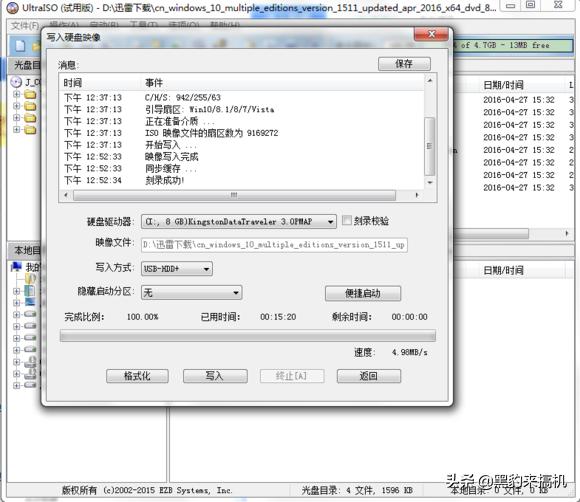Select the 正在准备介质 message row
580x502 pixels.
click(242, 121)
